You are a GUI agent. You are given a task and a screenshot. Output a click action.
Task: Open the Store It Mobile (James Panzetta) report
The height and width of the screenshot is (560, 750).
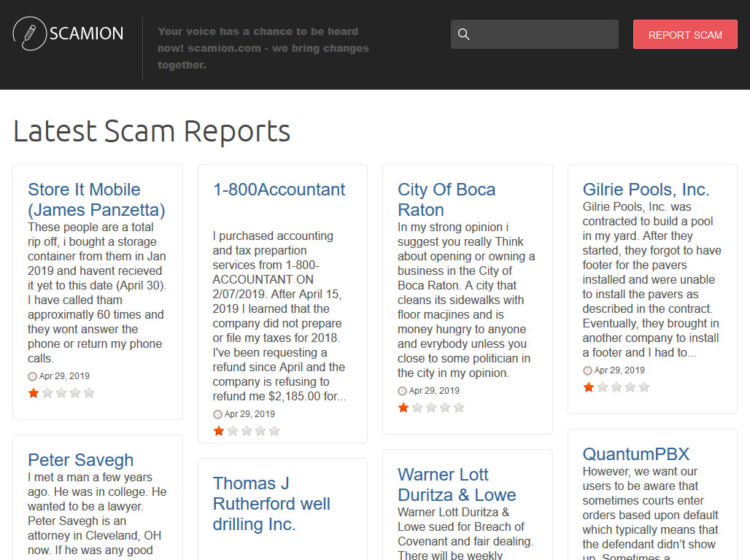(96, 199)
